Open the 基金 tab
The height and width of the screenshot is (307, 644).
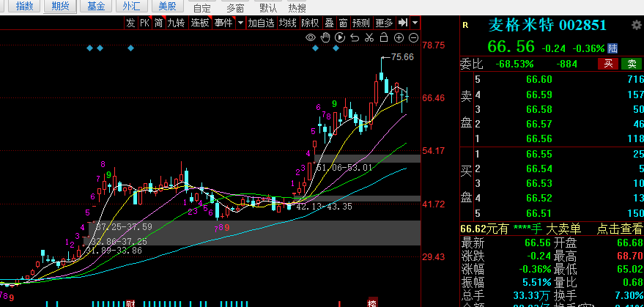pos(96,6)
